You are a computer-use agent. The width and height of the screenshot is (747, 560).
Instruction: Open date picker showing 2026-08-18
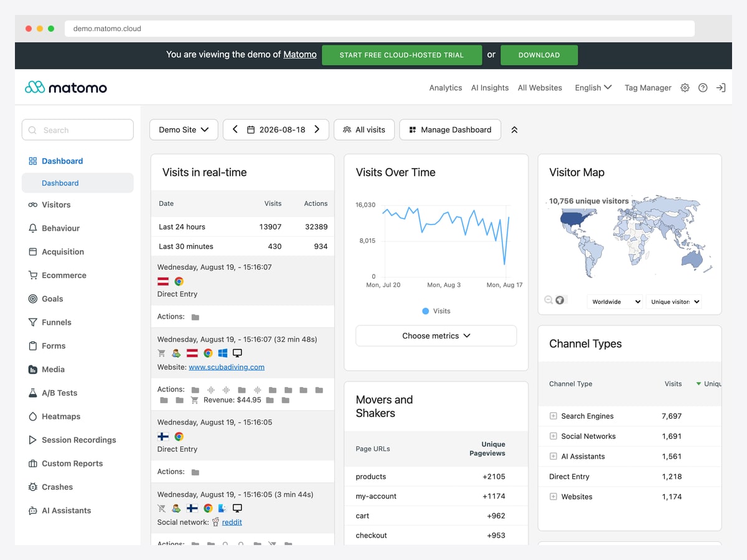pyautogui.click(x=276, y=129)
